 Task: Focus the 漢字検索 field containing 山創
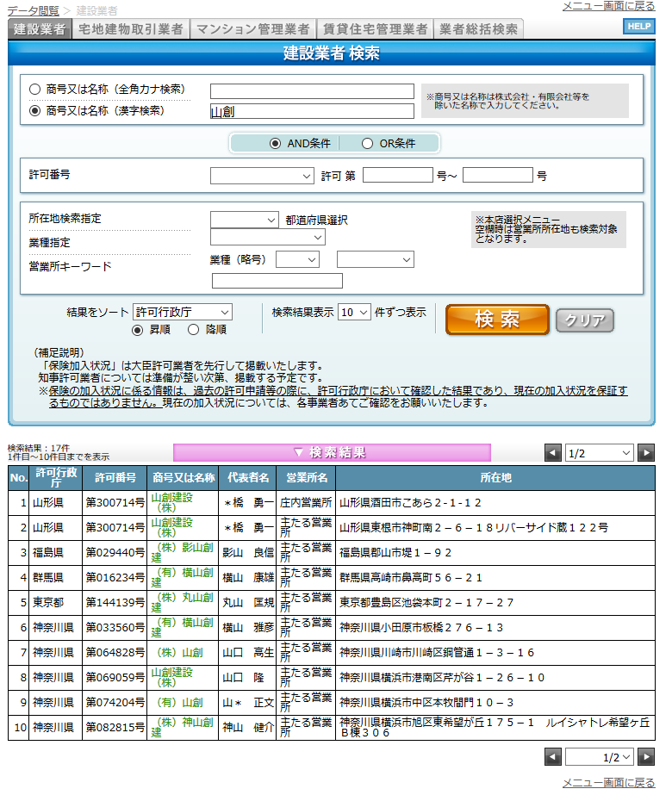(312, 112)
